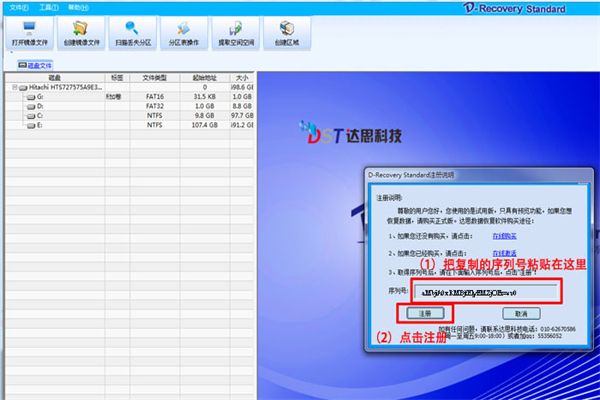Select the NTFS cell in the E: row
600x400 pixels.
coord(155,125)
